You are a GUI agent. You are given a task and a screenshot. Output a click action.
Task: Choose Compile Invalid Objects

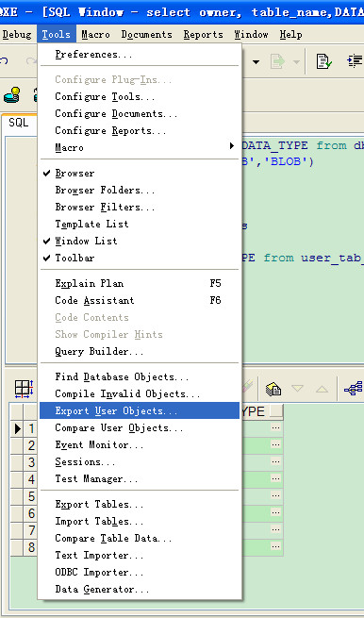[140, 393]
